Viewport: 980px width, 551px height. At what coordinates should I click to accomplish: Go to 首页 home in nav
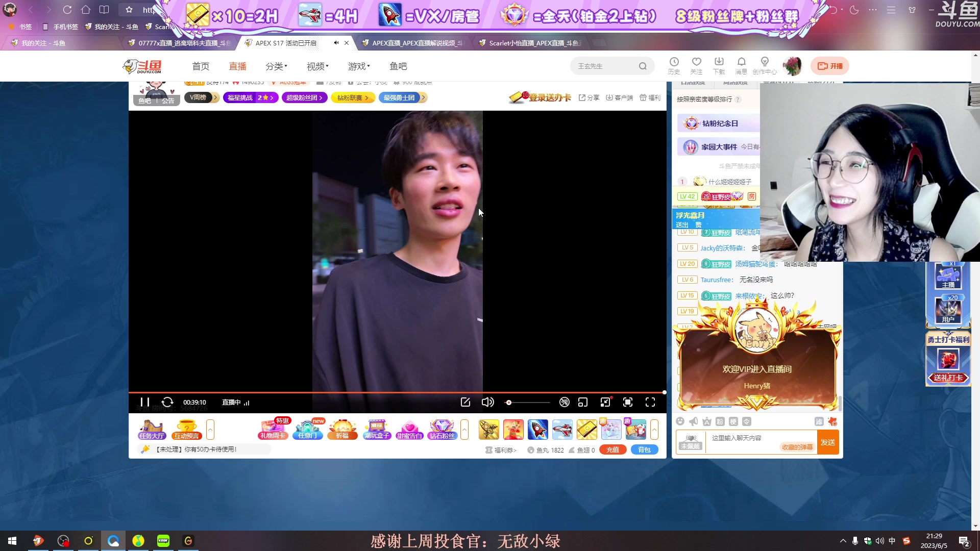(201, 66)
